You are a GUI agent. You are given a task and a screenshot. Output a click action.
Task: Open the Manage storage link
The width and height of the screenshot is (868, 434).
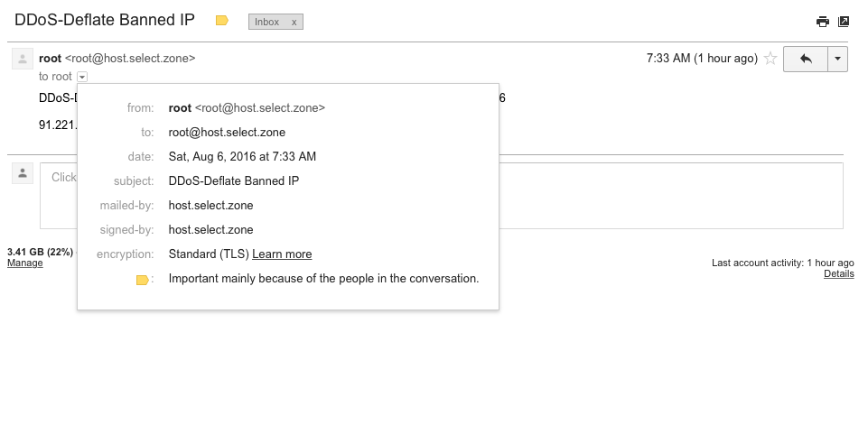pos(25,263)
